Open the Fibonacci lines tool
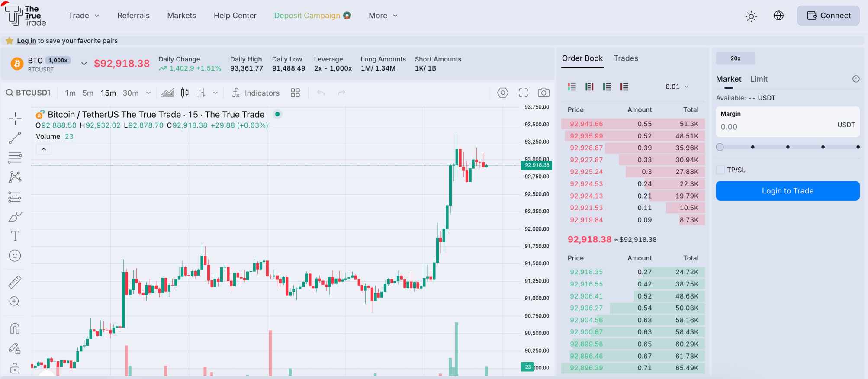Image resolution: width=868 pixels, height=379 pixels. pyautogui.click(x=15, y=157)
